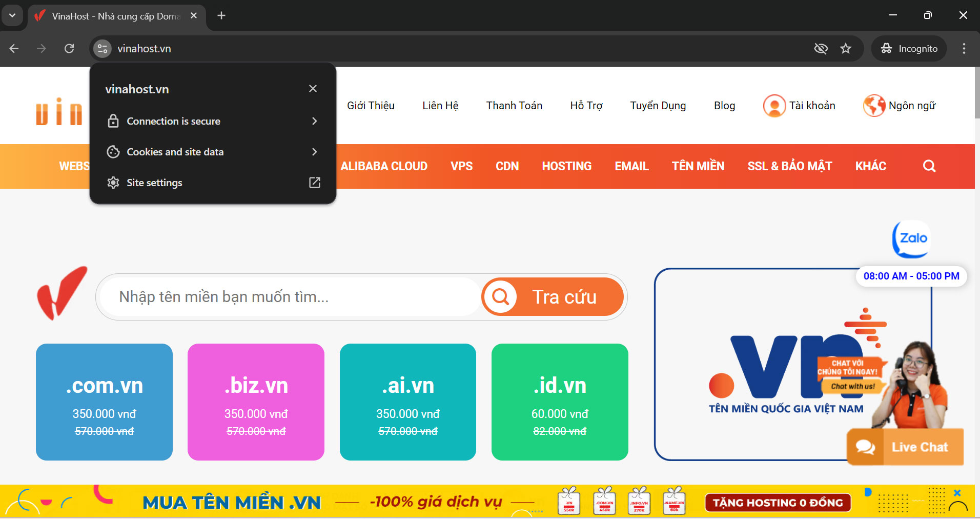Open the EMAIL menu

click(x=631, y=166)
